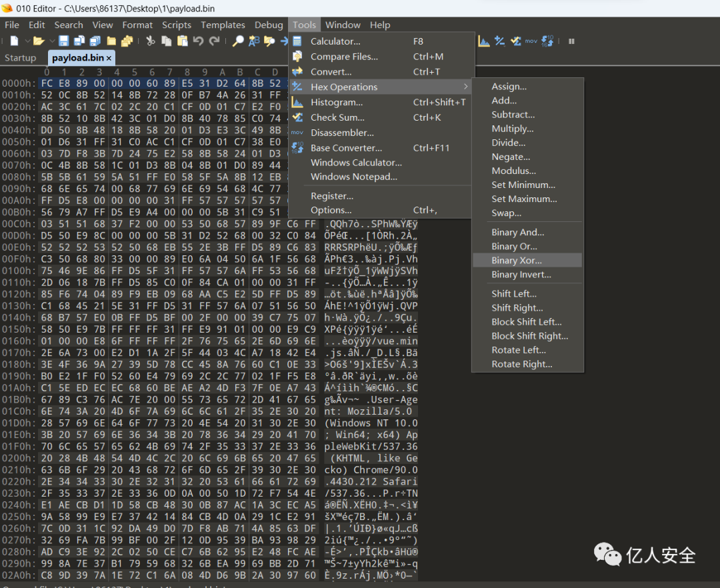Expand the dropdown arrow beside Open file

point(52,41)
